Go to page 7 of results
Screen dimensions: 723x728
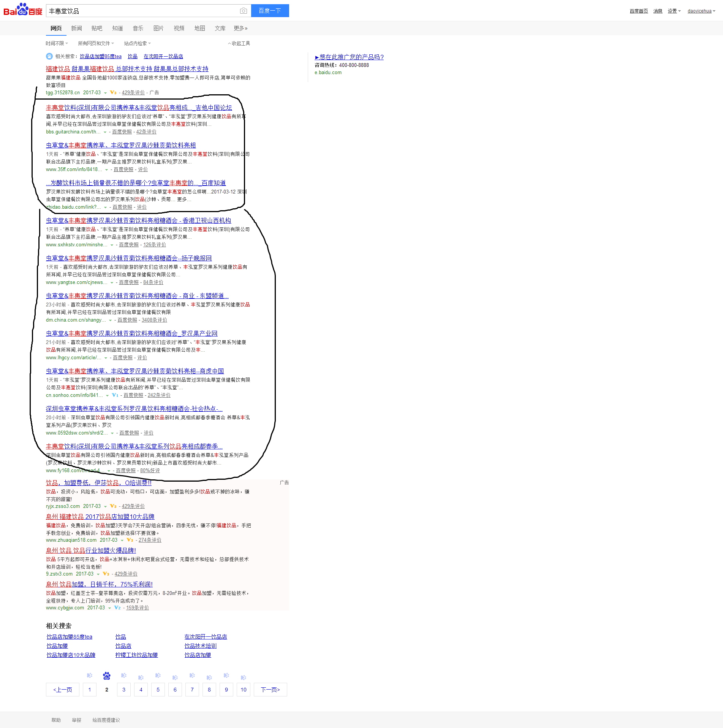click(x=192, y=690)
